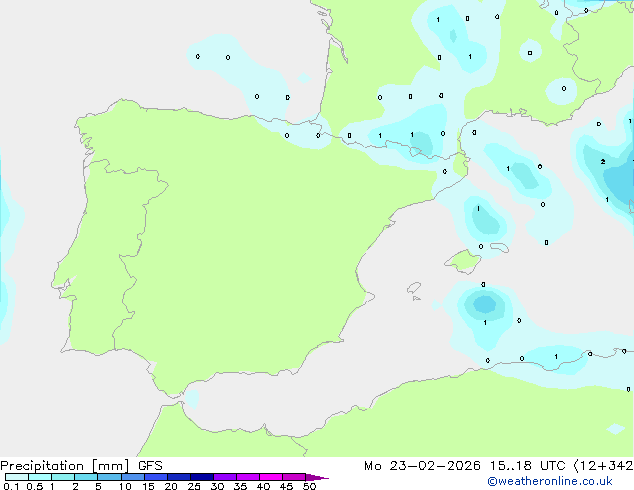Image resolution: width=634 pixels, height=490 pixels.
Task: Click the over-50 mm arrow tip of legend
Action: pyautogui.click(x=317, y=477)
